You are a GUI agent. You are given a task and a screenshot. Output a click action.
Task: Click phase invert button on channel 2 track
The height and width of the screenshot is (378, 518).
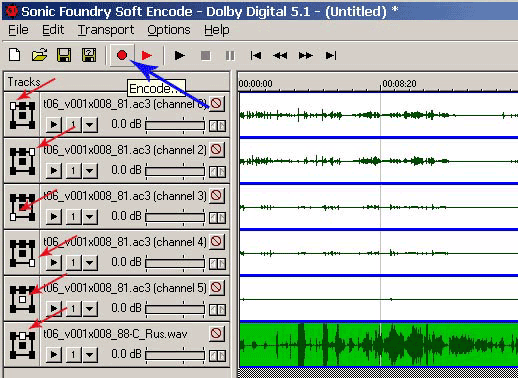(217, 172)
